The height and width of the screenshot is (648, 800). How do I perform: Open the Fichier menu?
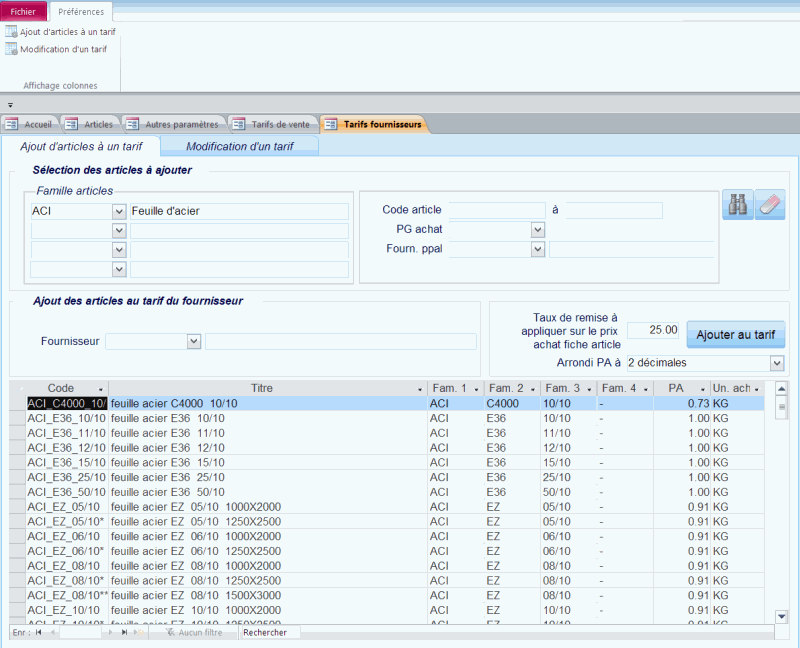pos(22,11)
